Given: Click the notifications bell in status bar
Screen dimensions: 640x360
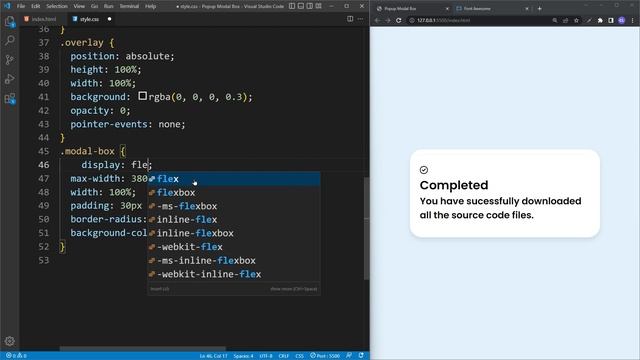Looking at the screenshot, I should (x=361, y=356).
